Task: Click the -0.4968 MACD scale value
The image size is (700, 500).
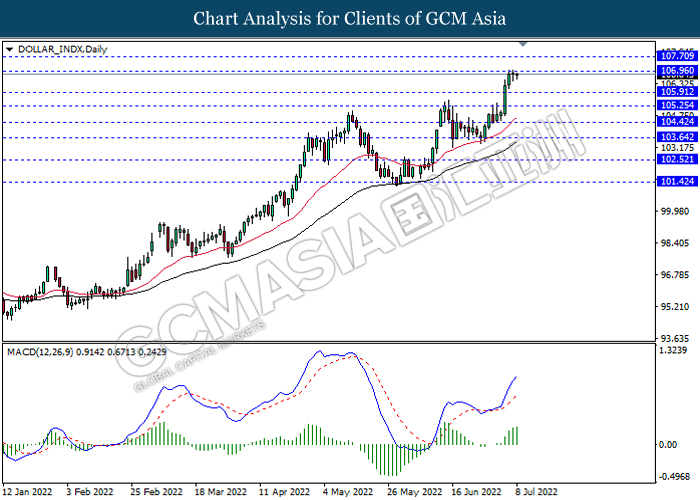Action: 673,477
